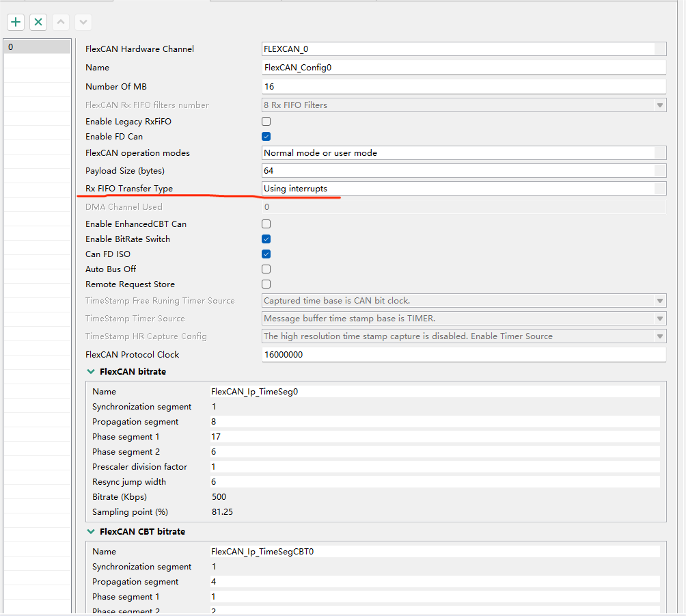
Task: Check Remote Request Store
Action: tap(266, 284)
